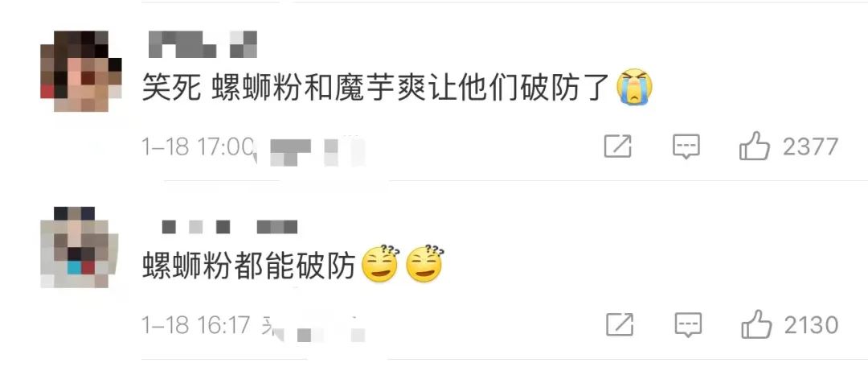
Task: Tap the crying emoji in first comment
Action: tap(635, 87)
